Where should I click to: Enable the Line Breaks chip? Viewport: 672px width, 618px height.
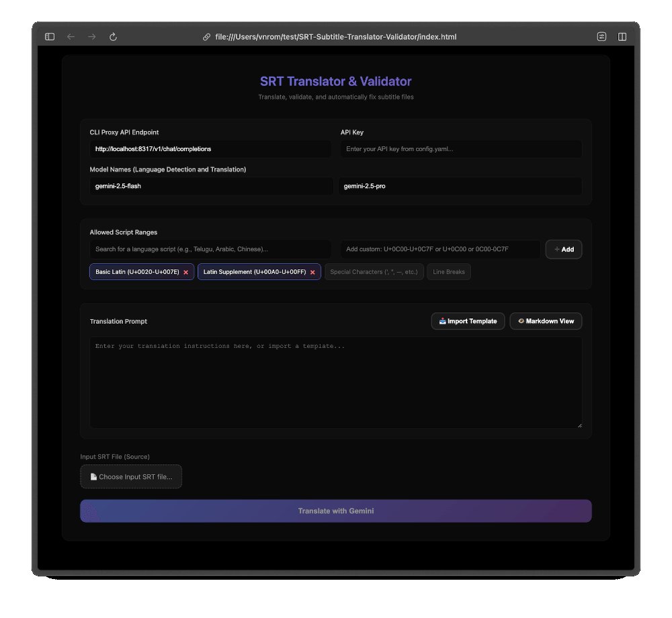click(449, 272)
